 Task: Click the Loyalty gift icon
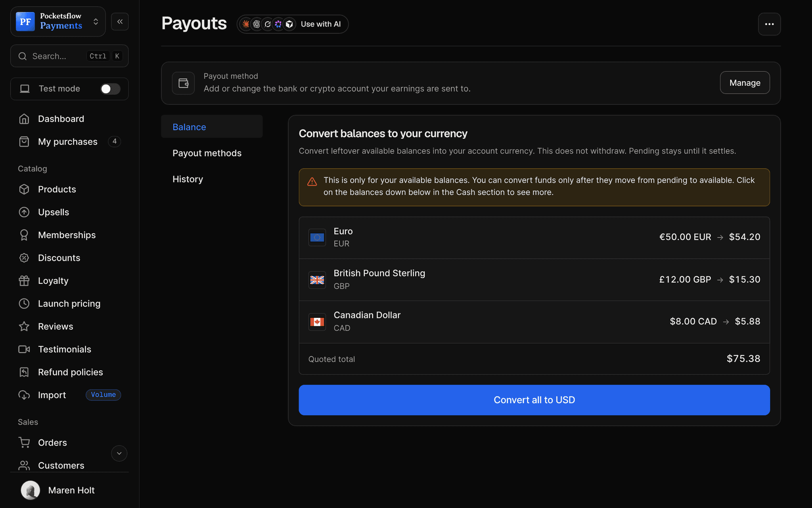tap(24, 281)
